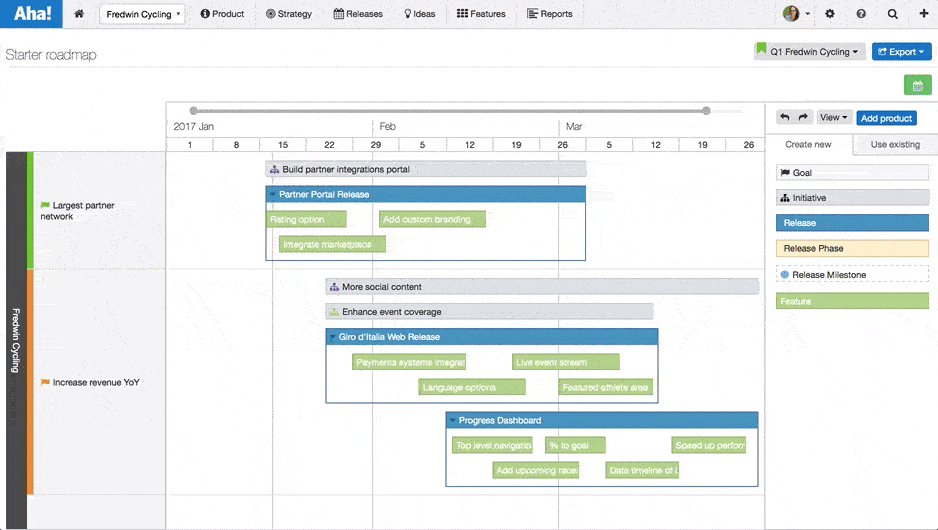Click the Feb month header

coord(387,126)
